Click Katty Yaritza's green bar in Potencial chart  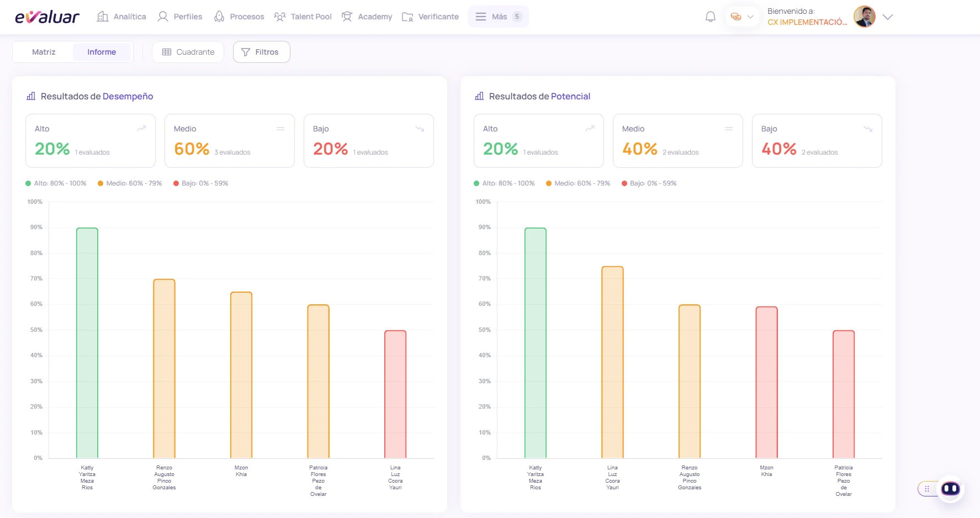tap(536, 343)
